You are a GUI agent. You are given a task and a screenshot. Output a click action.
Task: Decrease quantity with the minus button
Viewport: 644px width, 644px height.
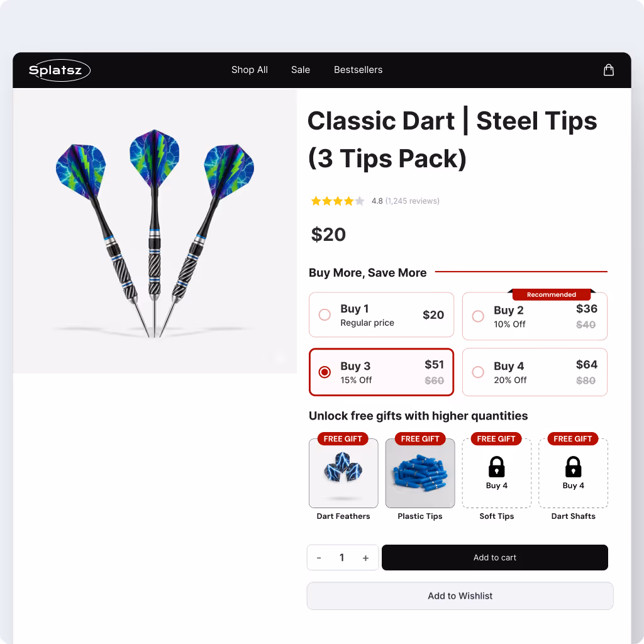click(x=319, y=558)
